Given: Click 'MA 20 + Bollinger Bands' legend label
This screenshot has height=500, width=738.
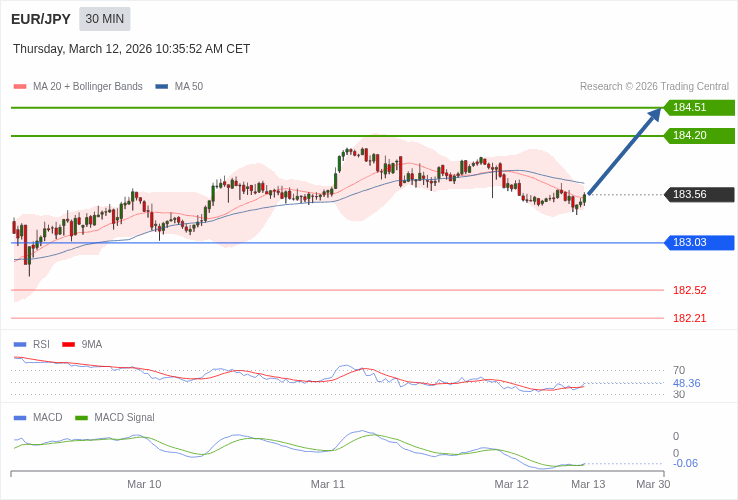Looking at the screenshot, I should tap(88, 87).
